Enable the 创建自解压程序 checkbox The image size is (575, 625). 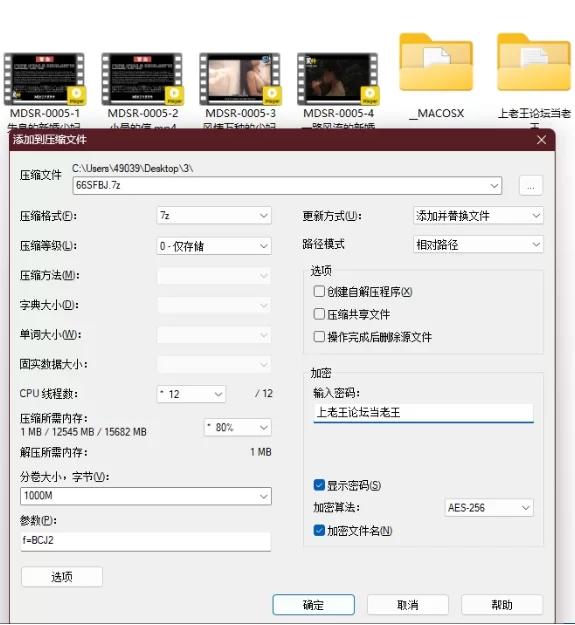[319, 291]
